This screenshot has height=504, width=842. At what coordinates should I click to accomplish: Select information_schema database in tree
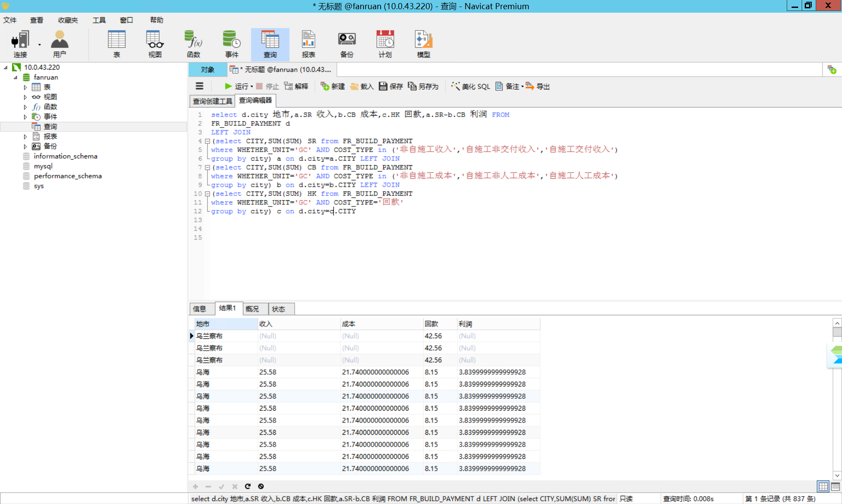(65, 156)
